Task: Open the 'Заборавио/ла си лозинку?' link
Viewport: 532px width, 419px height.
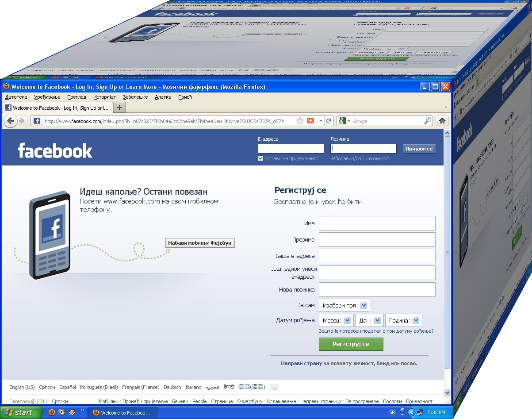Action: pyautogui.click(x=360, y=158)
